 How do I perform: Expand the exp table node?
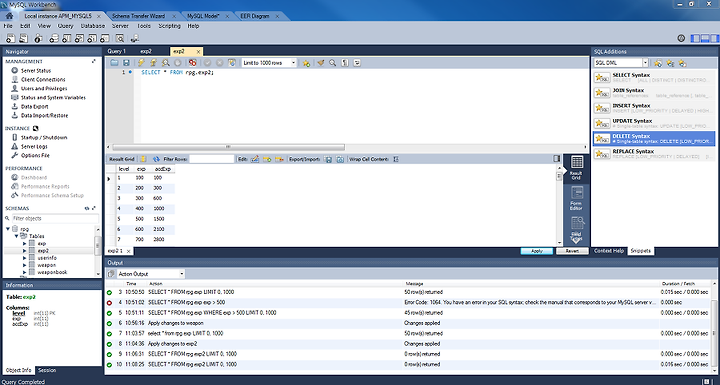point(24,243)
